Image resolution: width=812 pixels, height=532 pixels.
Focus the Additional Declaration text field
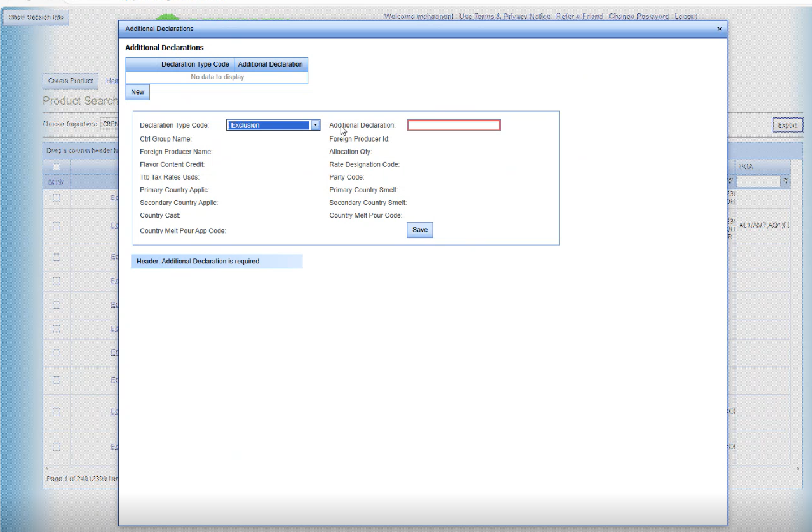click(x=454, y=125)
